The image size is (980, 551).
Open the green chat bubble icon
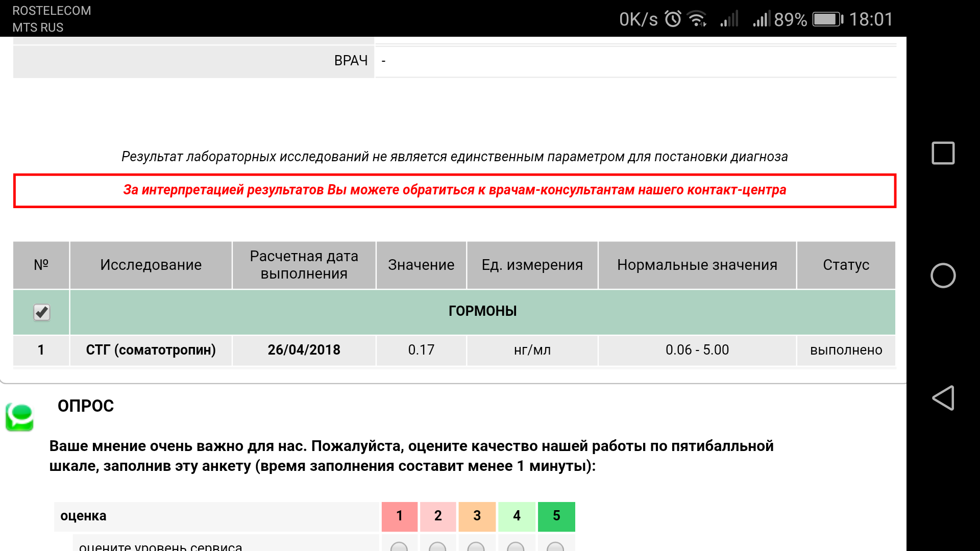click(20, 417)
